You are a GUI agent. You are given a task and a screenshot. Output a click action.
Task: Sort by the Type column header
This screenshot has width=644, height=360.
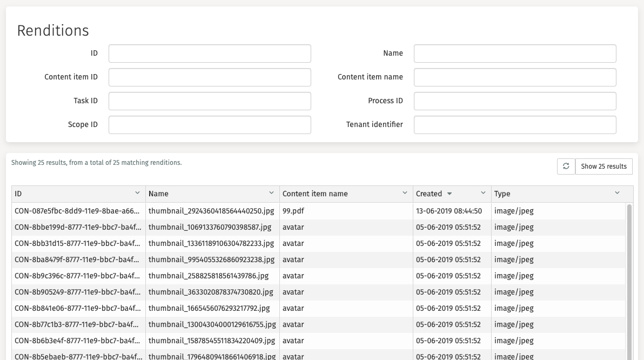[502, 194]
